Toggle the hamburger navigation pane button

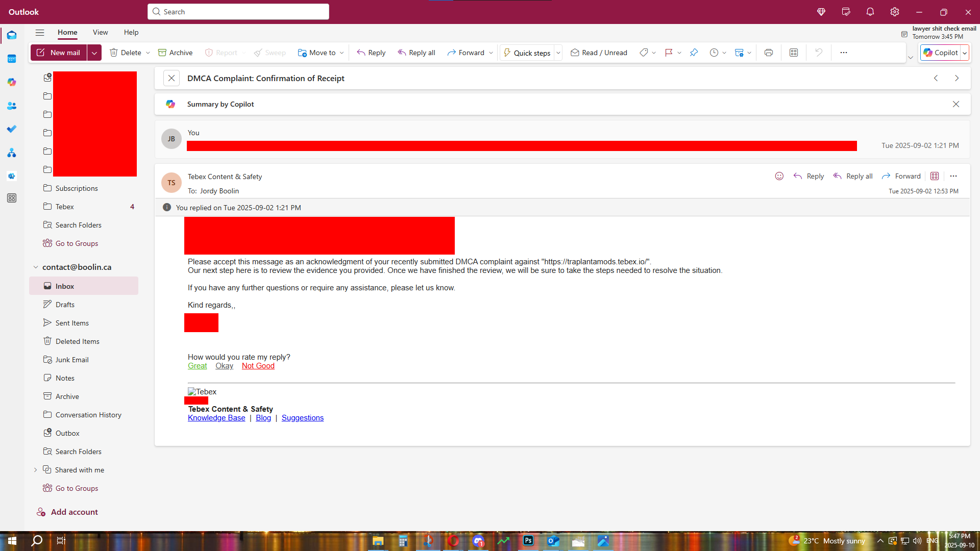click(40, 32)
